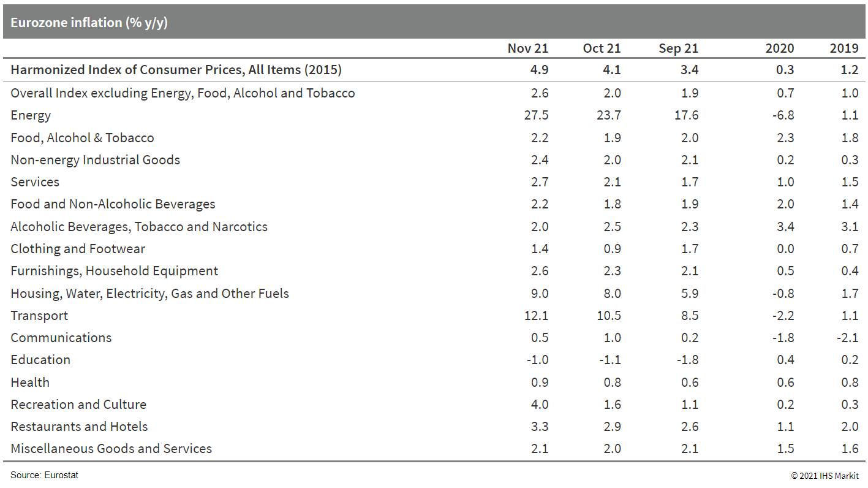Select the Energy row label

pyautogui.click(x=31, y=115)
